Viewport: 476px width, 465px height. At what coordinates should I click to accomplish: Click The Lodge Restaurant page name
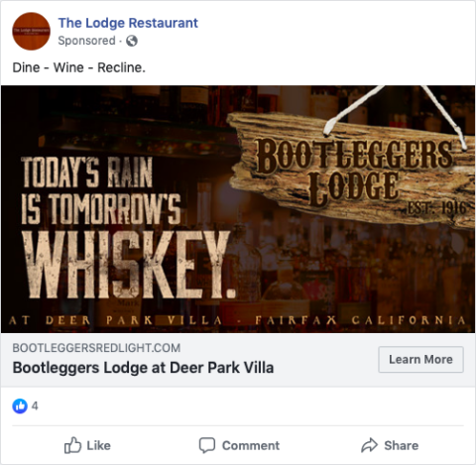(128, 23)
